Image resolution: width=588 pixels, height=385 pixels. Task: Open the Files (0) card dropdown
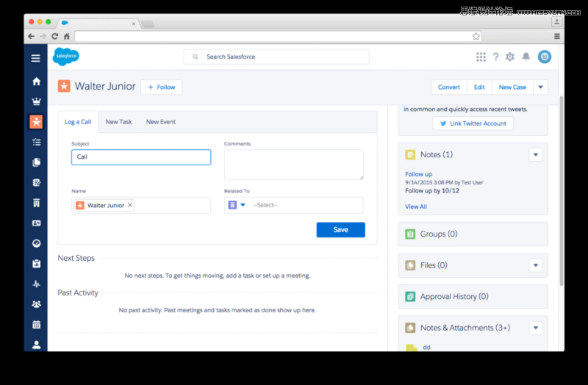(x=536, y=265)
